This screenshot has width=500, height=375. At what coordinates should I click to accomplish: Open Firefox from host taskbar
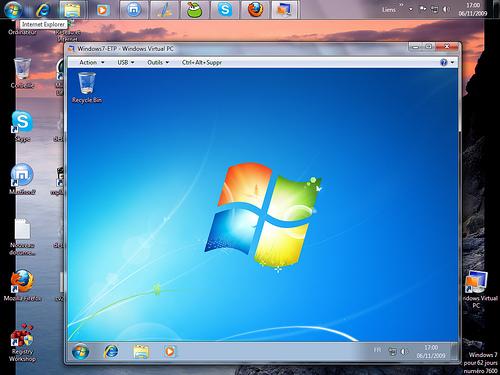[255, 10]
